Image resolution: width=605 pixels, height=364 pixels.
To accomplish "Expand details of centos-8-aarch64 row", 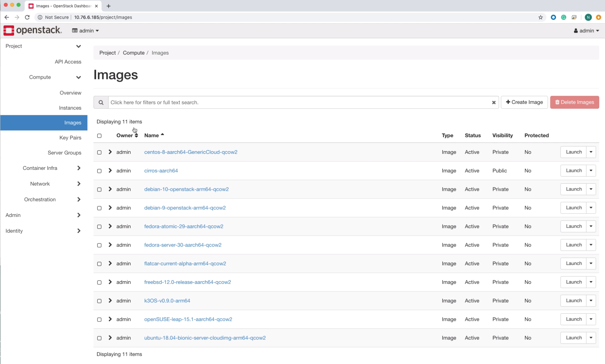I will (x=110, y=152).
